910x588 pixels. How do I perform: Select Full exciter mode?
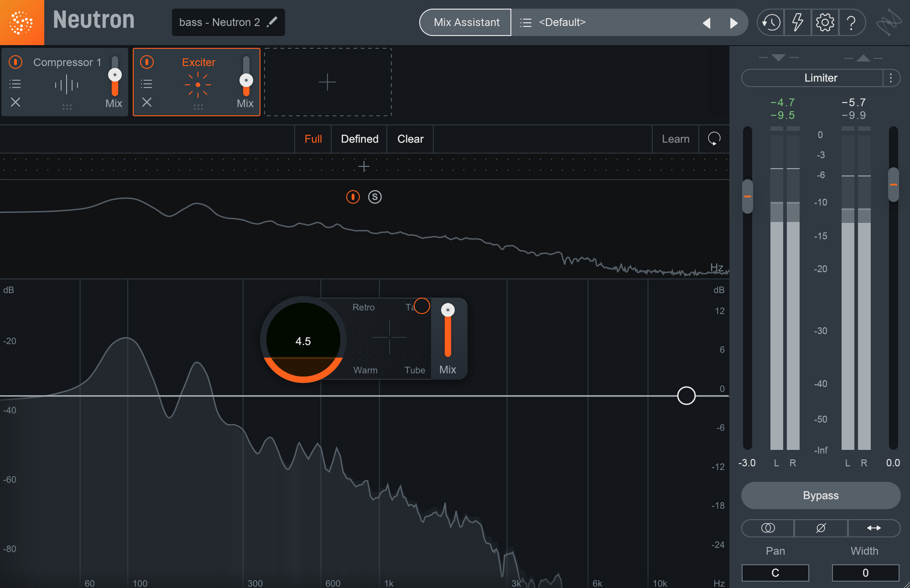(x=313, y=139)
